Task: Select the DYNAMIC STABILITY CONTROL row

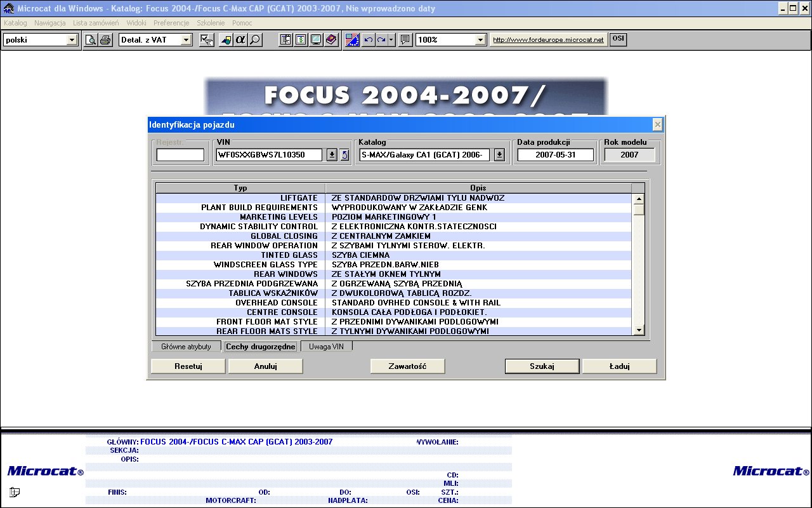Action: tap(394, 227)
